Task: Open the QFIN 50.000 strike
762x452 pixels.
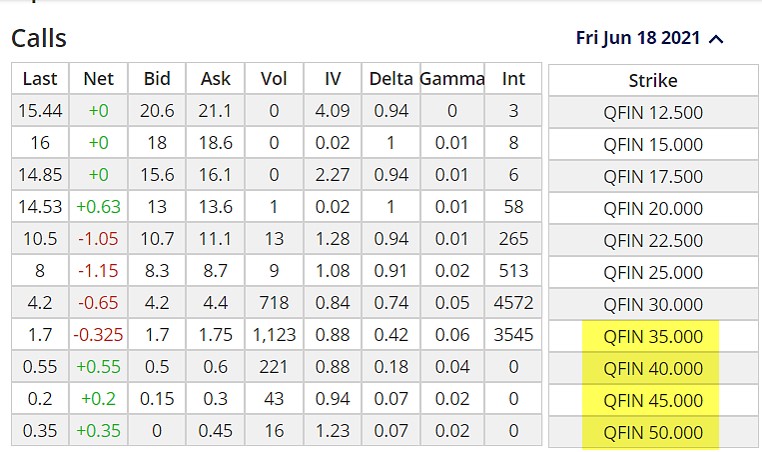Action: pos(653,433)
